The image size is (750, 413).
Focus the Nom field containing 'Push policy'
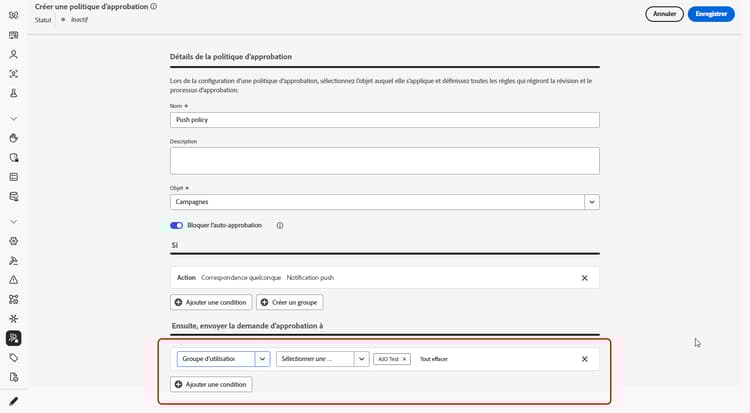(x=385, y=120)
